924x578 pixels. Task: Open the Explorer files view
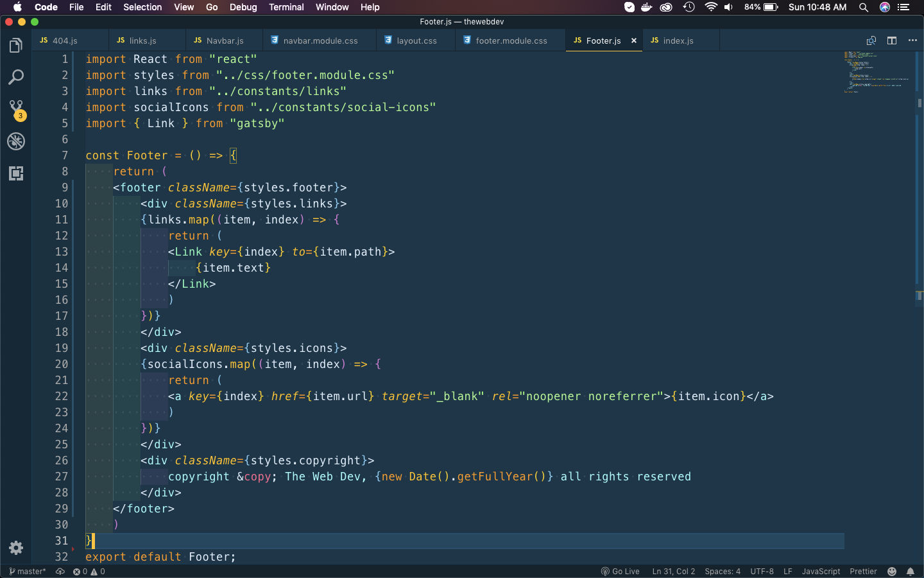(x=16, y=46)
